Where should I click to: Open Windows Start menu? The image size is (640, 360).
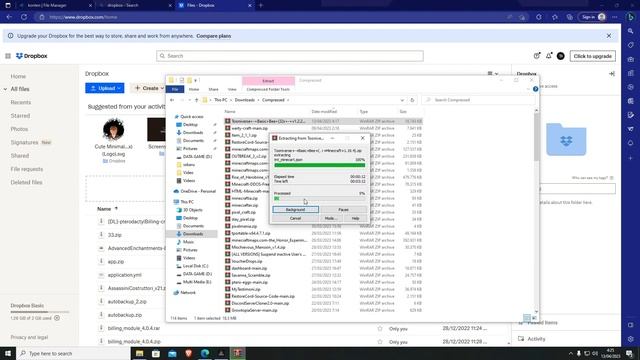tap(8, 353)
